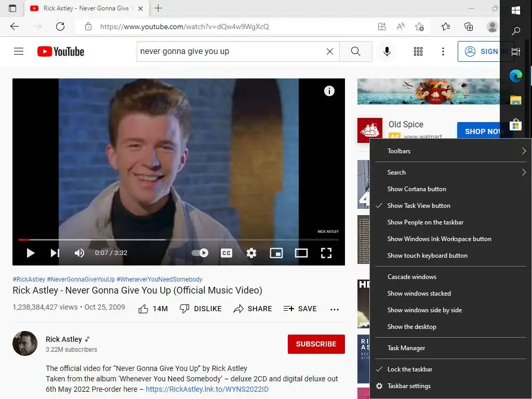
Task: Subscribe to Rick Astley channel
Action: (316, 344)
